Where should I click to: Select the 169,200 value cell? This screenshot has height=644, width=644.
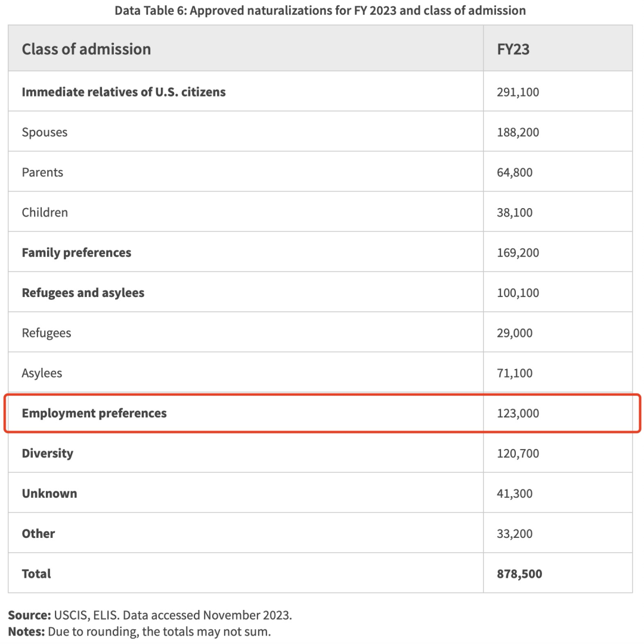pos(518,253)
